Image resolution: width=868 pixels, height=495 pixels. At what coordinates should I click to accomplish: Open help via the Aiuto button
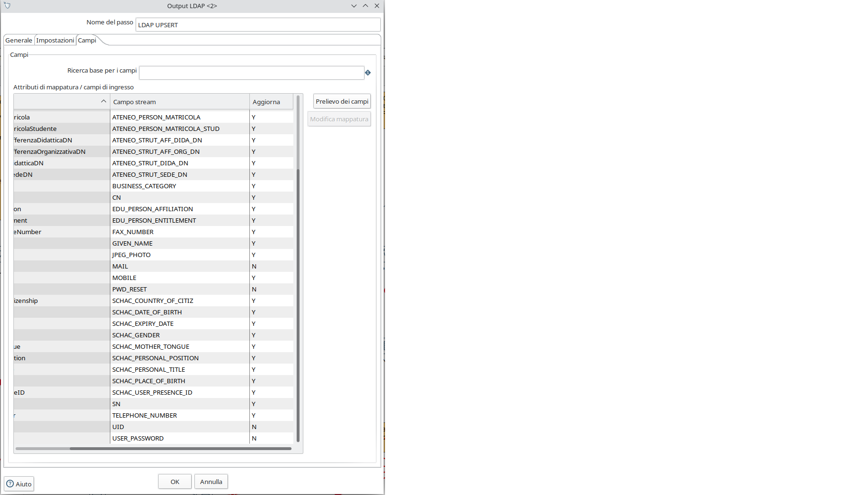(19, 484)
